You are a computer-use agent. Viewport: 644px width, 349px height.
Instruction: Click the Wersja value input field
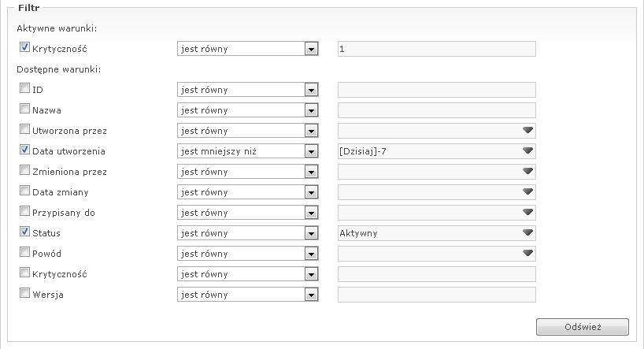(x=436, y=295)
